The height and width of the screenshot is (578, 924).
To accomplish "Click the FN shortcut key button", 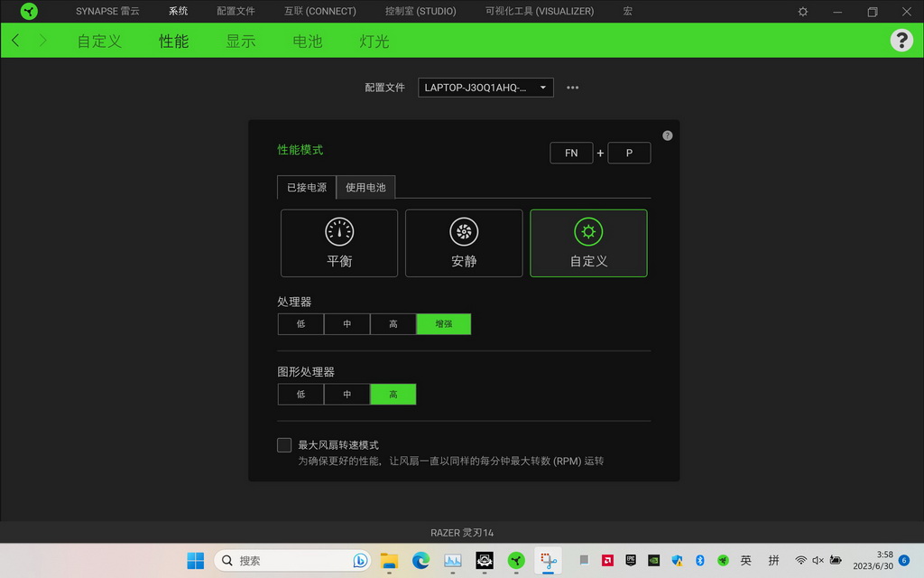I will tap(571, 153).
